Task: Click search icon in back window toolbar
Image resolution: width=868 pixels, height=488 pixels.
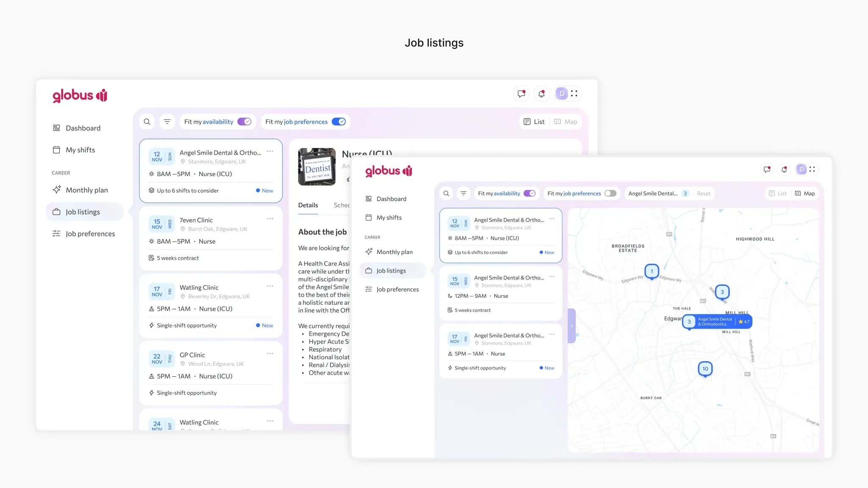Action: pos(147,122)
